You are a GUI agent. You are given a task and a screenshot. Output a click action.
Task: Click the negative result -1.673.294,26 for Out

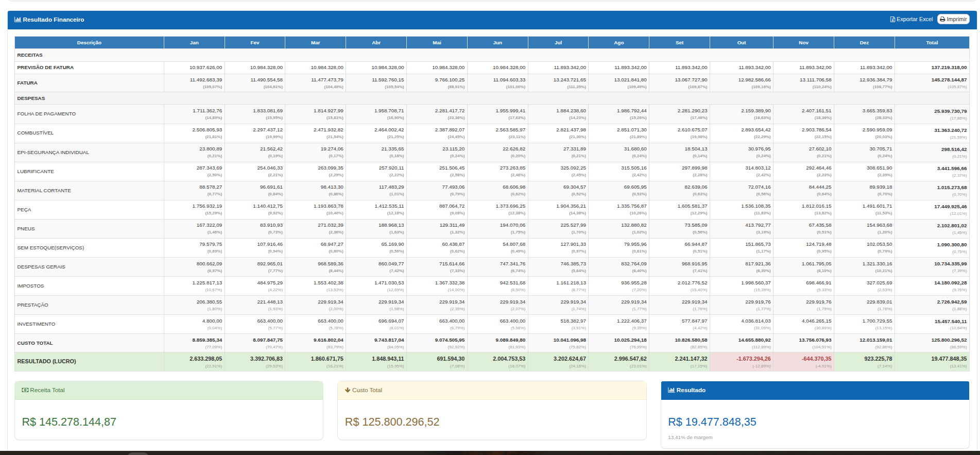click(753, 359)
